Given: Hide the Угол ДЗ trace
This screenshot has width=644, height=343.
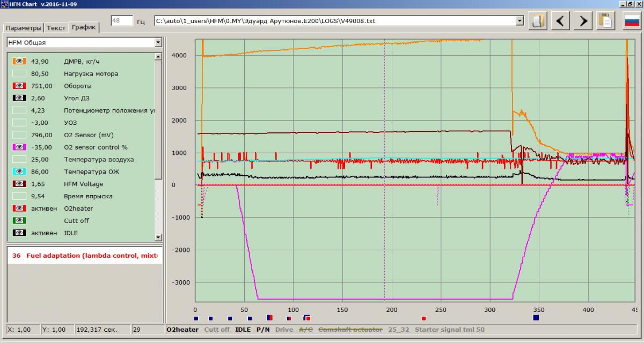Looking at the screenshot, I should point(19,98).
